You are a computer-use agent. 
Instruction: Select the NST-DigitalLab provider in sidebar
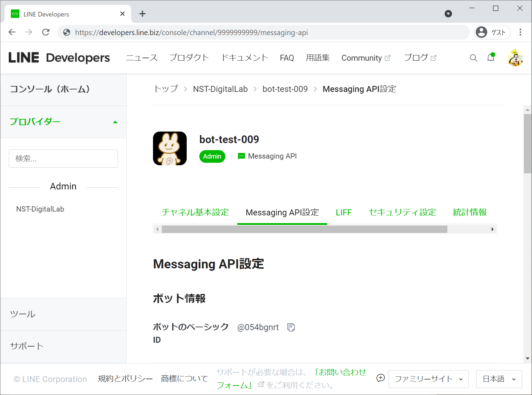pyautogui.click(x=40, y=209)
